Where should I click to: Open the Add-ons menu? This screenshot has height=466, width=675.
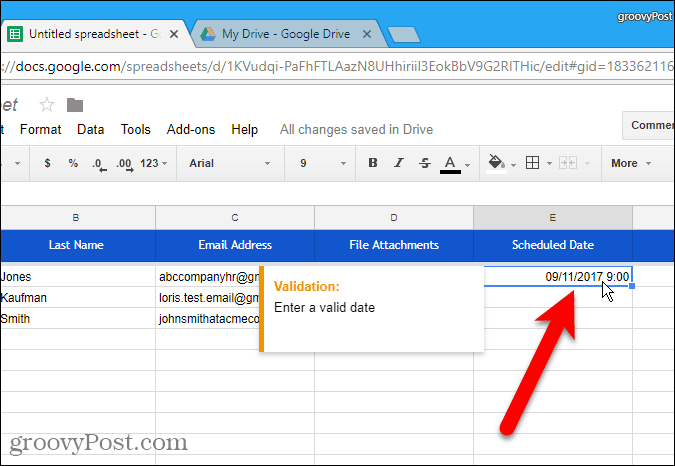[191, 130]
